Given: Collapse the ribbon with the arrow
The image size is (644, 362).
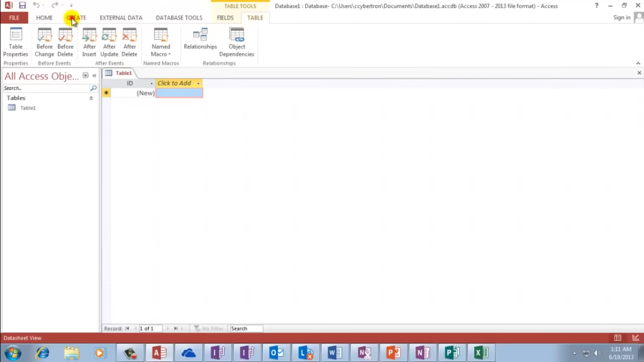Looking at the screenshot, I should 638,63.
